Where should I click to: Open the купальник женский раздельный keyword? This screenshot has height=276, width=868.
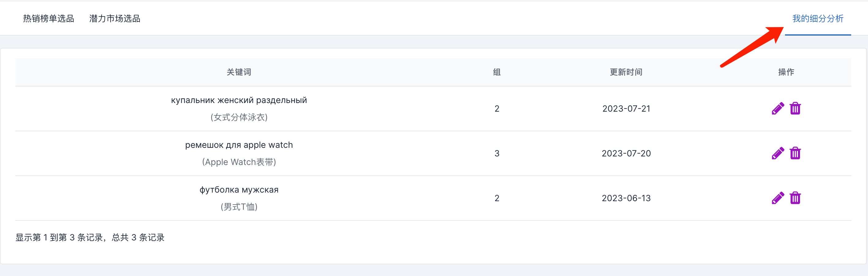point(239,100)
